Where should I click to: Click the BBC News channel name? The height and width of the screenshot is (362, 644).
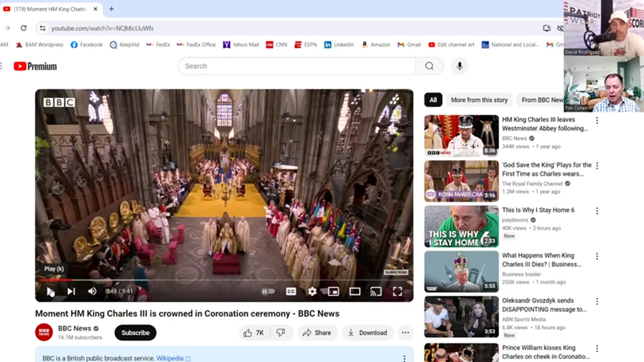pyautogui.click(x=74, y=328)
